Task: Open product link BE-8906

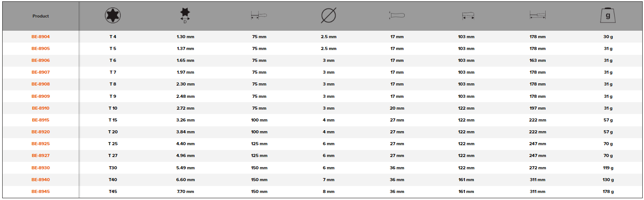Action: pyautogui.click(x=40, y=61)
